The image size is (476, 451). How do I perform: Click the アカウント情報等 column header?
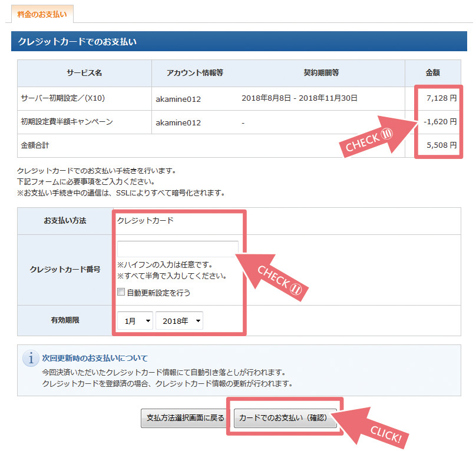pyautogui.click(x=195, y=73)
